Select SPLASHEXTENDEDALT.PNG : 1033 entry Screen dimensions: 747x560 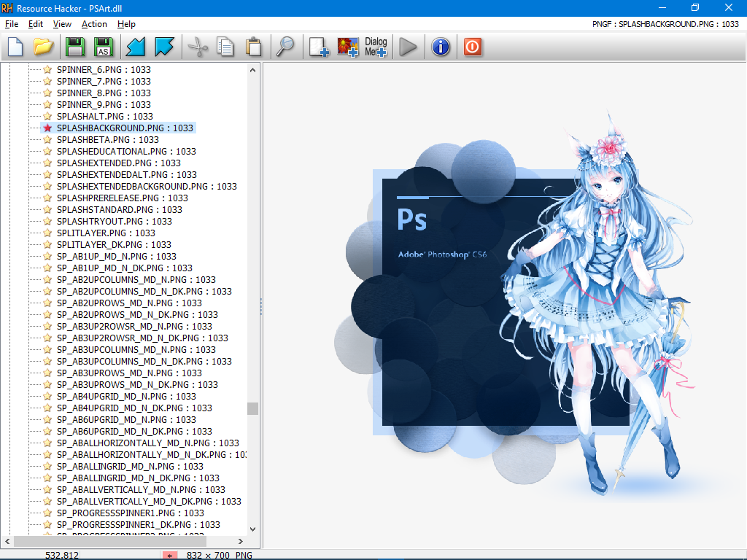pos(127,175)
